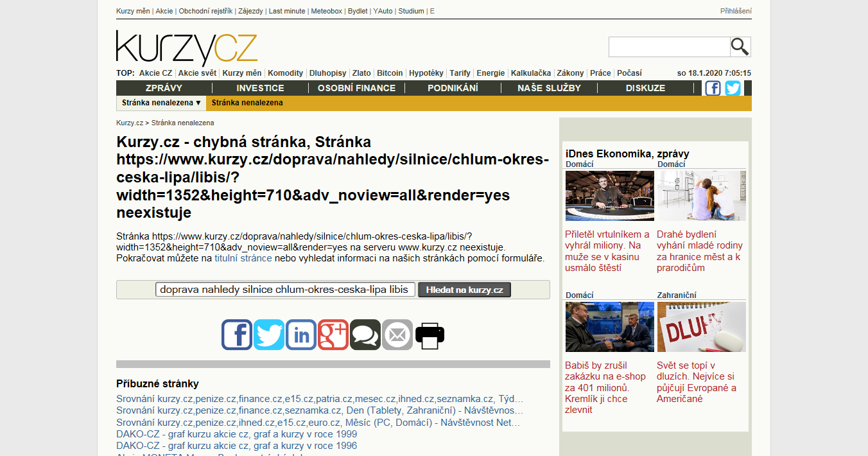Image resolution: width=868 pixels, height=456 pixels.
Task: Open Energie link in TOP bar
Action: click(490, 73)
